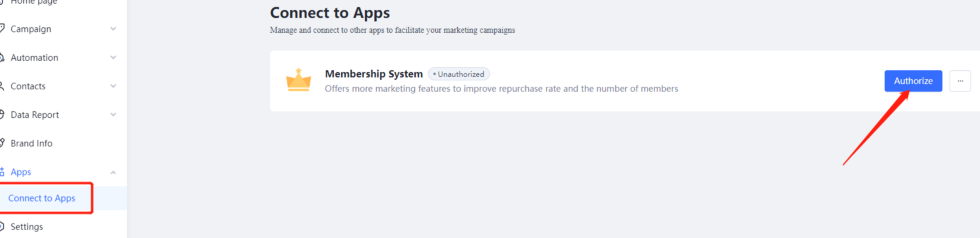This screenshot has width=980, height=238.
Task: Select the Connect to Apps submenu item
Action: click(x=42, y=198)
